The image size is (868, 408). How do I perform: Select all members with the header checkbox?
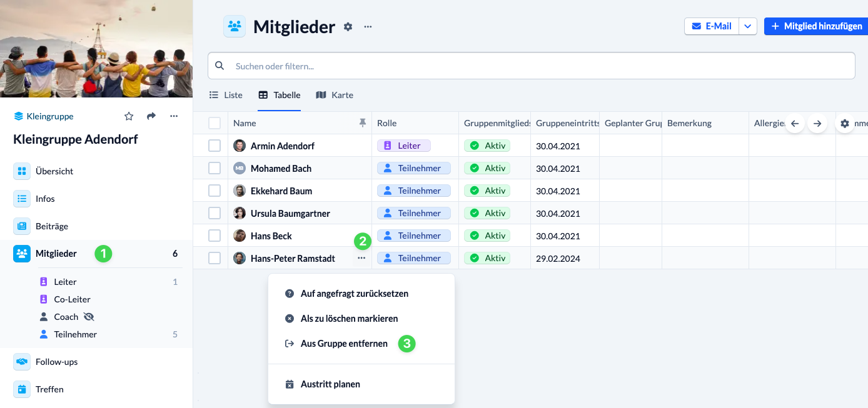pyautogui.click(x=214, y=123)
